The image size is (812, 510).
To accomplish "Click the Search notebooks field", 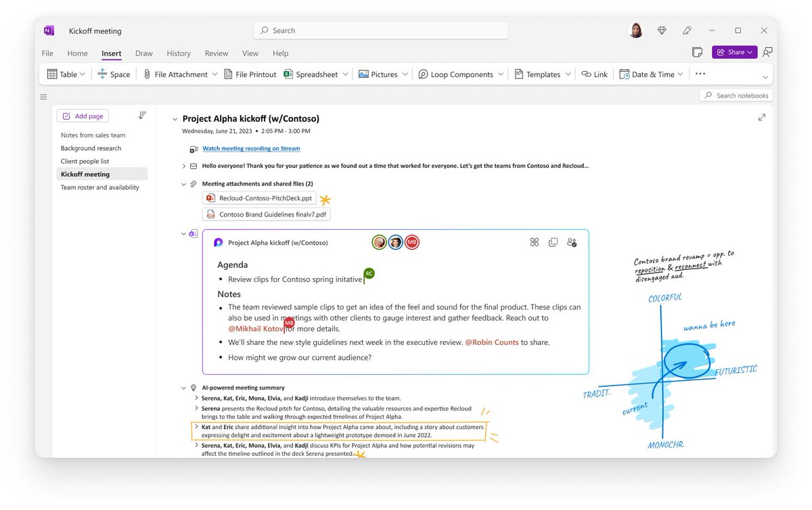I will pos(736,95).
